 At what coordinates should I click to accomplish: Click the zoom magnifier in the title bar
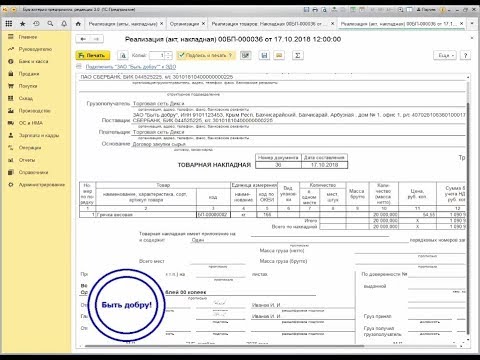(400, 10)
